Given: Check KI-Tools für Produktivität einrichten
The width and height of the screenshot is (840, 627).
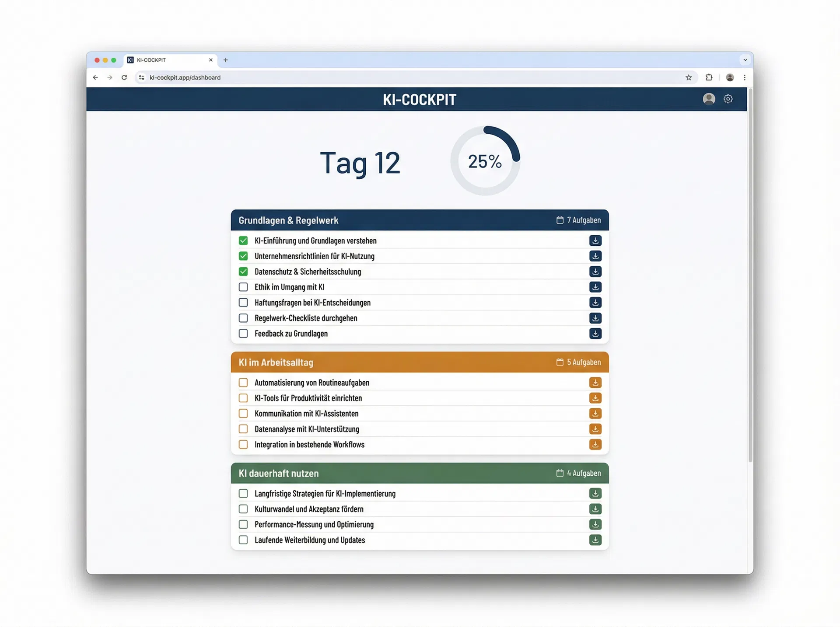Looking at the screenshot, I should pos(243,398).
